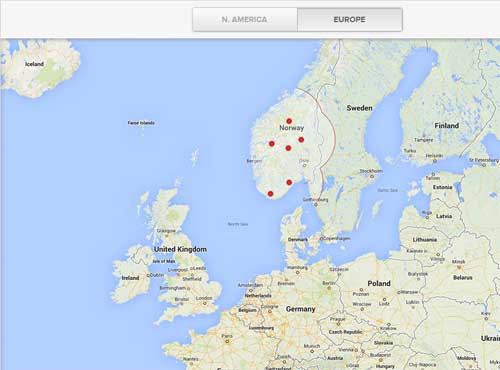Select the red marker nearest Bergen

pos(272,144)
